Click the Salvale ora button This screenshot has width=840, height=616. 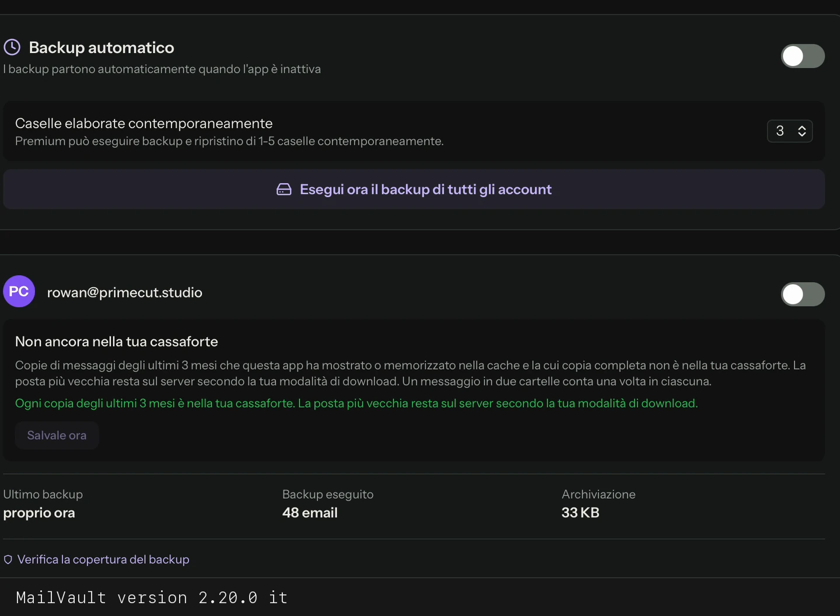coord(57,435)
